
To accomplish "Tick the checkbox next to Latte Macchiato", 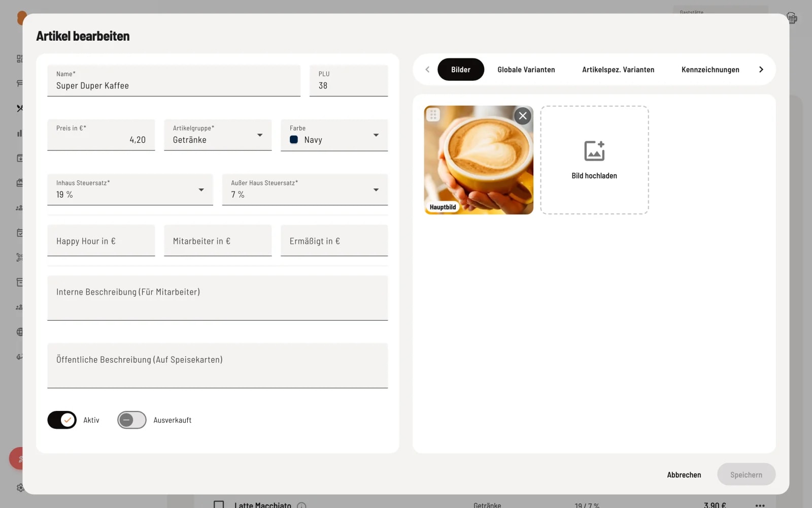I will click(219, 505).
